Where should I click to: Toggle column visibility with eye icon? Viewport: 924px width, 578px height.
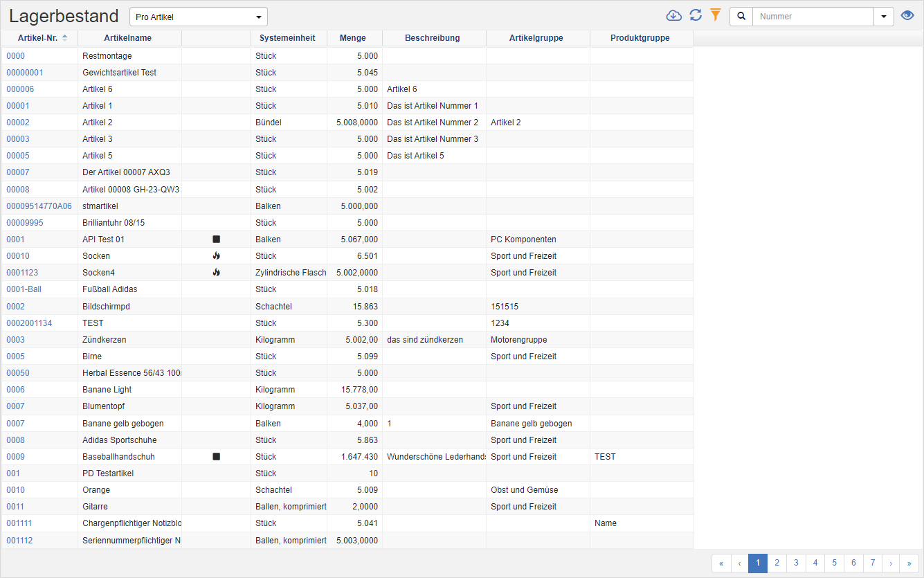(907, 16)
